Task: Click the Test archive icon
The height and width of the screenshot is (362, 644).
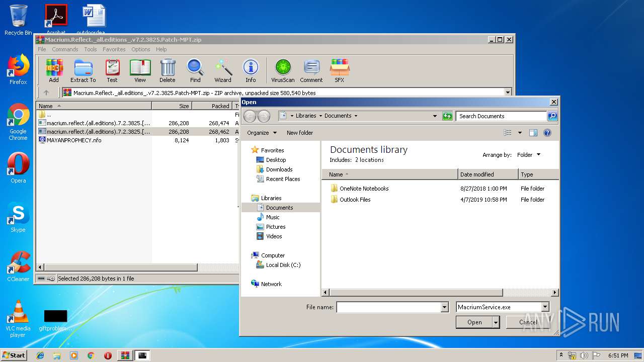Action: click(x=112, y=71)
